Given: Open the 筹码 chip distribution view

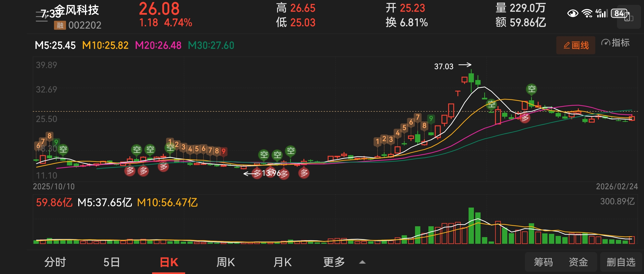Looking at the screenshot, I should (543, 262).
